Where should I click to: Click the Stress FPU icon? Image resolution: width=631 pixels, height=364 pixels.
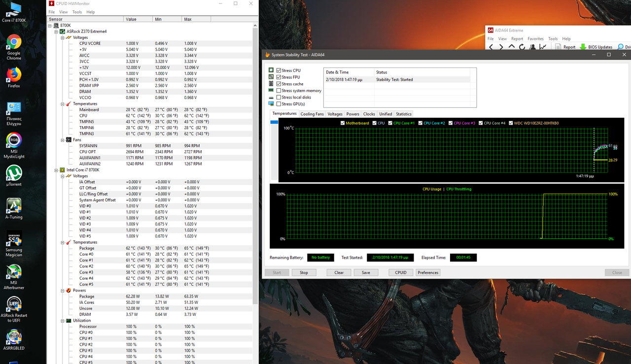tap(271, 77)
